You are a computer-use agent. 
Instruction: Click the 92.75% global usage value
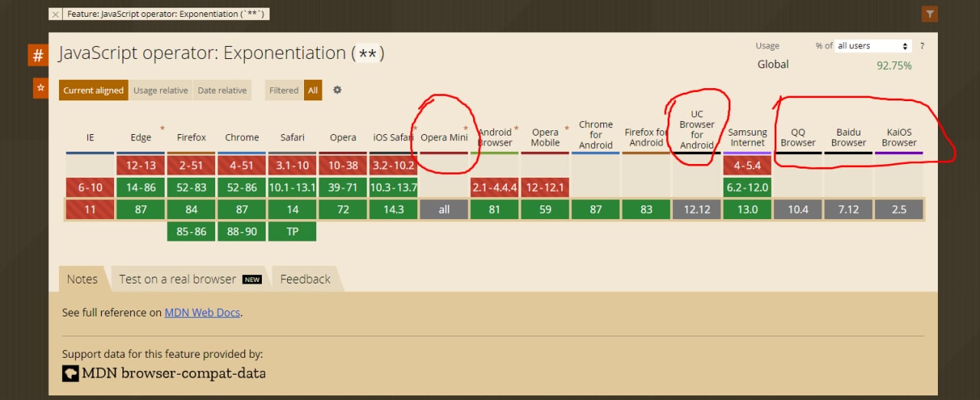coord(894,66)
